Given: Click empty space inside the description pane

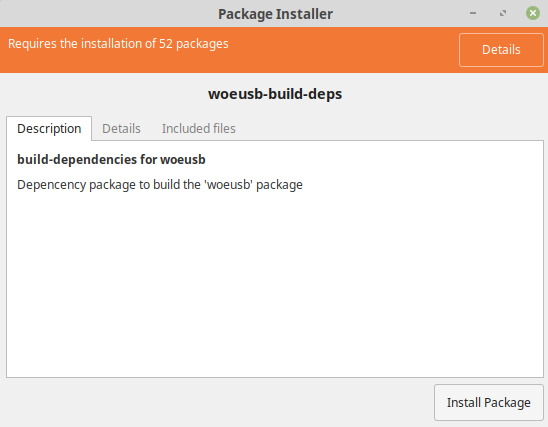Looking at the screenshot, I should click(x=275, y=283).
